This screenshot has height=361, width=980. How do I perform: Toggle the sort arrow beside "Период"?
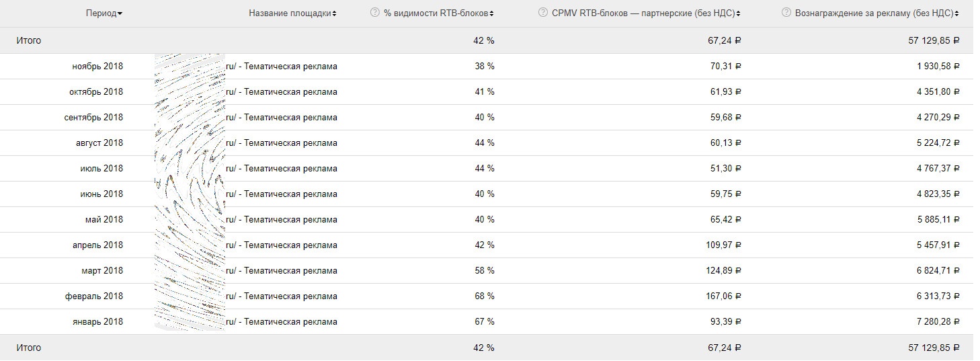pos(120,13)
